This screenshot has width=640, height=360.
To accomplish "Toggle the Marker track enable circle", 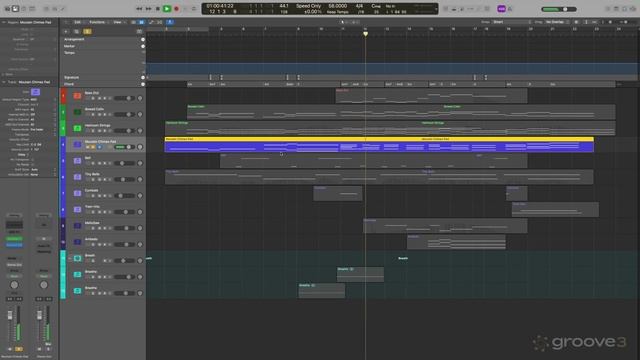I will point(143,46).
